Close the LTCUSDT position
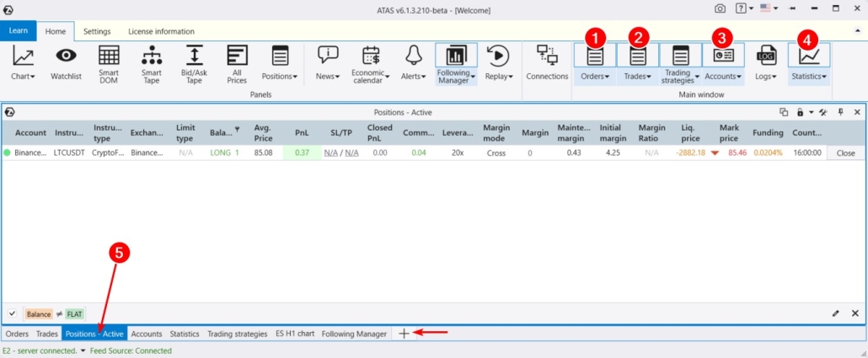This screenshot has height=358, width=868. pyautogui.click(x=845, y=153)
